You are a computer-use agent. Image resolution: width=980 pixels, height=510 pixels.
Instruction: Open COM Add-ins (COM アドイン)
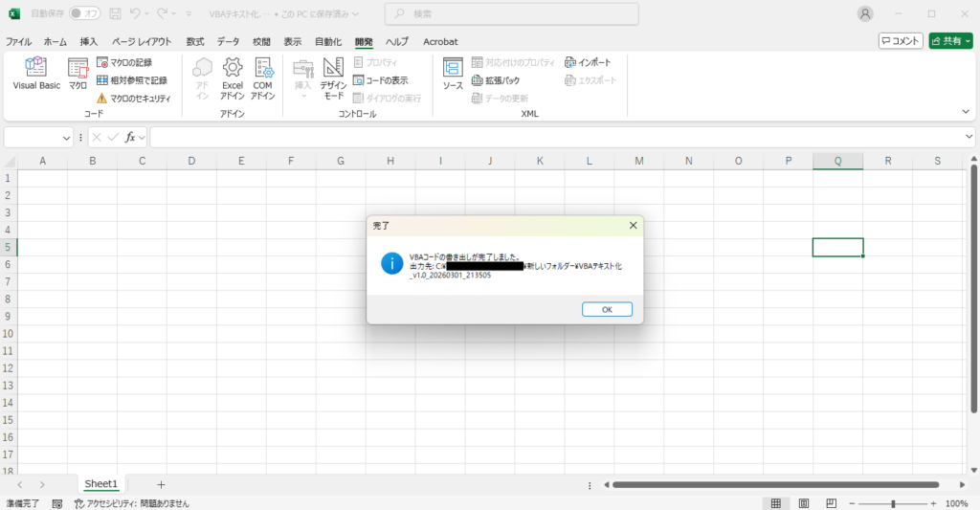(262, 77)
